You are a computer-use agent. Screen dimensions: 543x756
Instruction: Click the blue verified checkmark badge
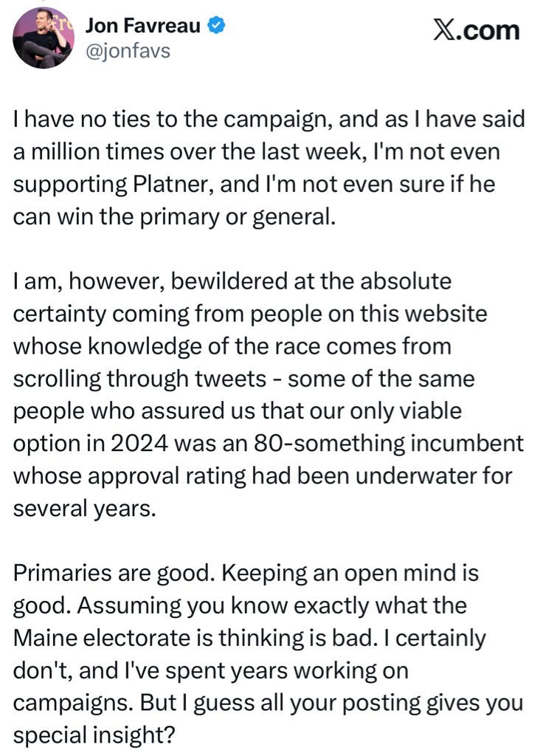click(215, 26)
